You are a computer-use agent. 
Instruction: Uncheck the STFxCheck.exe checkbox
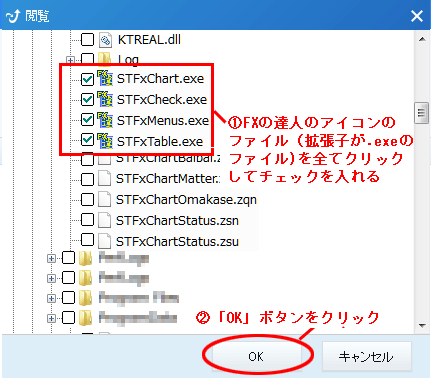click(87, 99)
